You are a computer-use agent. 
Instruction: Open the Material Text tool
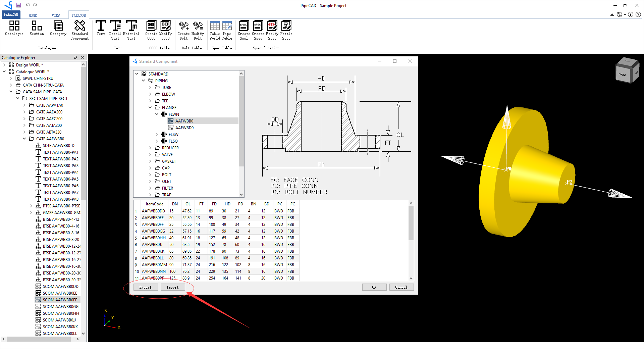click(x=131, y=30)
